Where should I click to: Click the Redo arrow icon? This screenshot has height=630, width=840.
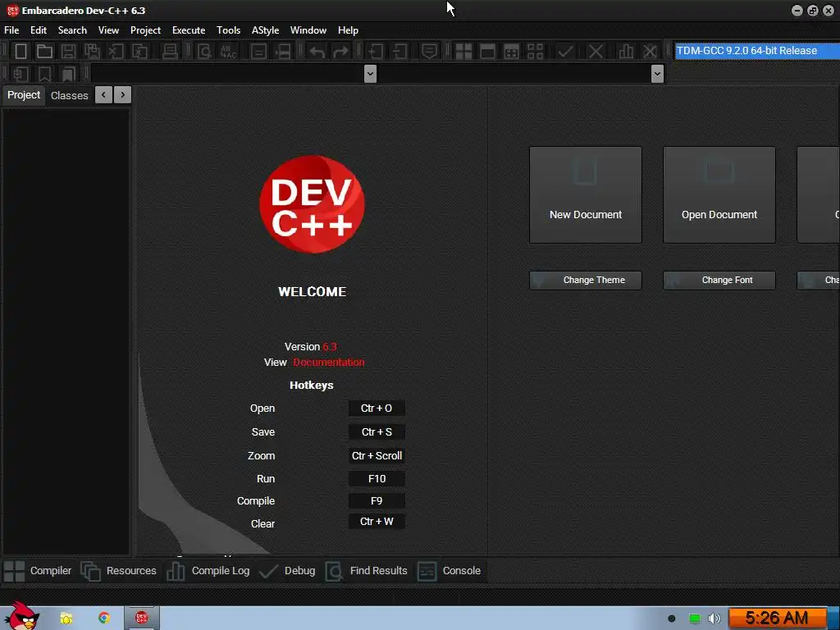pos(340,52)
